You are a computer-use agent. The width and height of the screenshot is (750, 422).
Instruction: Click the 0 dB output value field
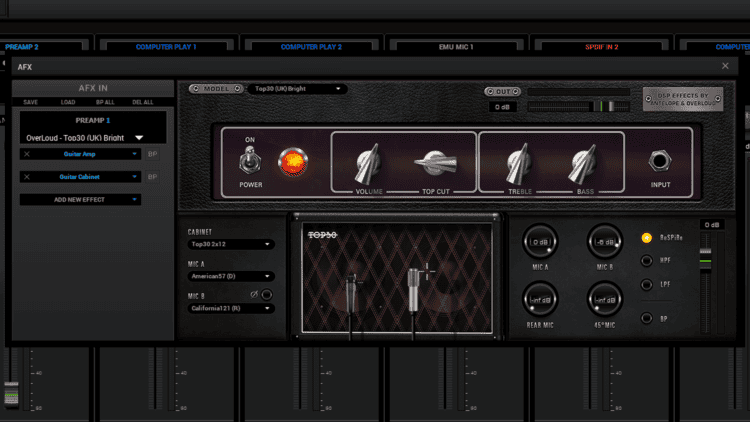[x=502, y=107]
